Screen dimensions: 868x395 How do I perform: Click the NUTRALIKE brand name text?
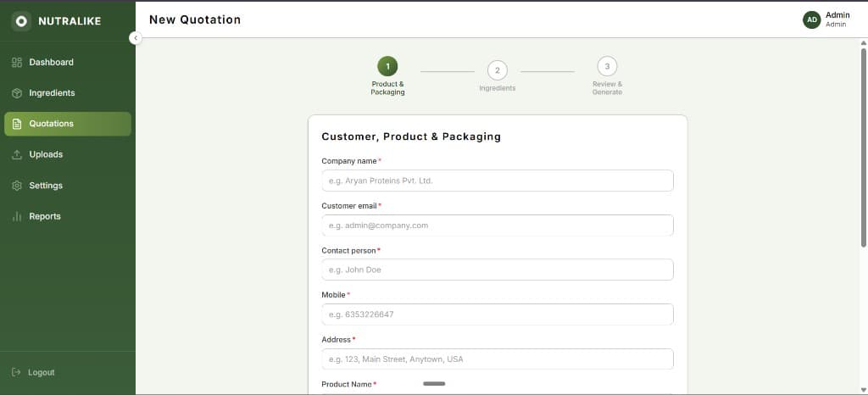[70, 21]
